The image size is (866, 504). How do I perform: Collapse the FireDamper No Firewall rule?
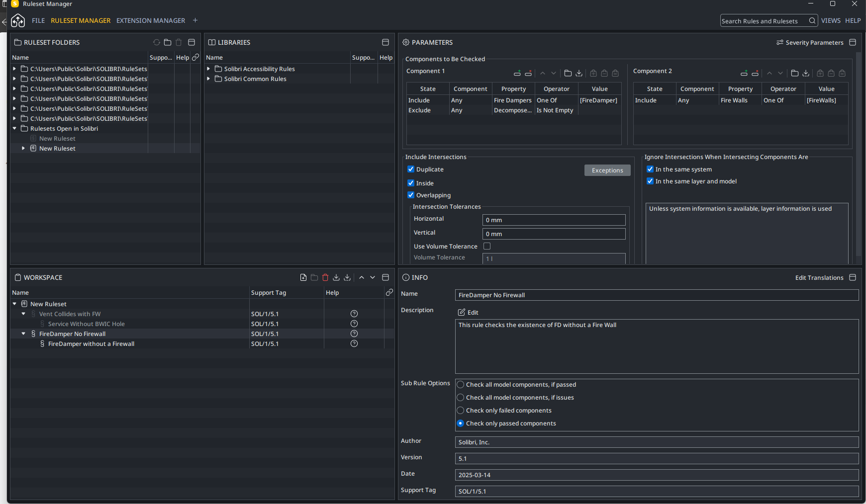pos(23,334)
